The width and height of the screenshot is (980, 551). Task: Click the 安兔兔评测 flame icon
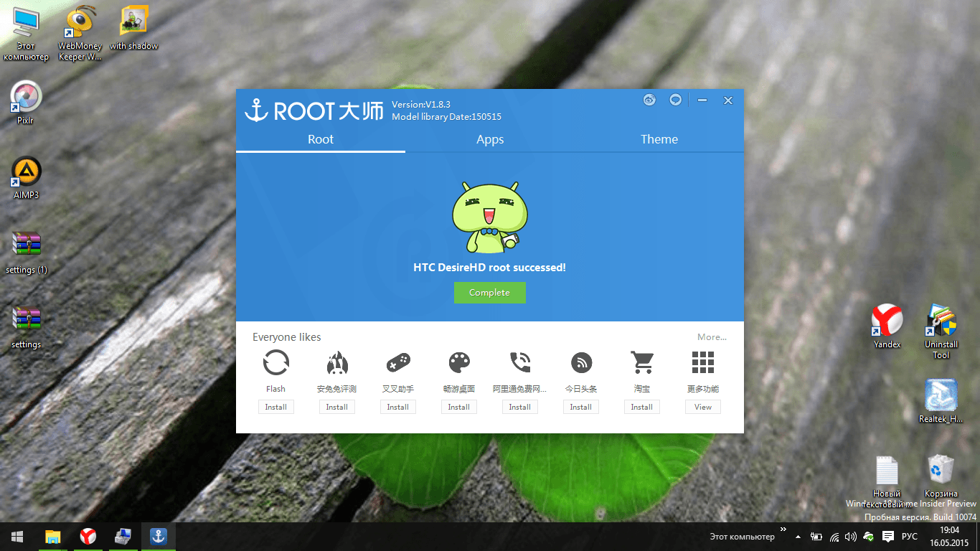click(336, 363)
